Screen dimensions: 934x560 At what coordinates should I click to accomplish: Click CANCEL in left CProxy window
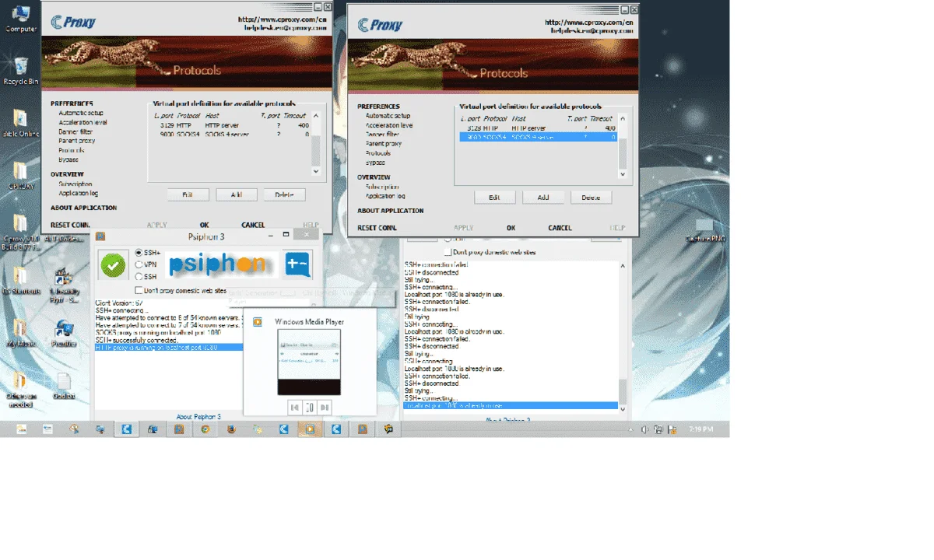pyautogui.click(x=253, y=225)
